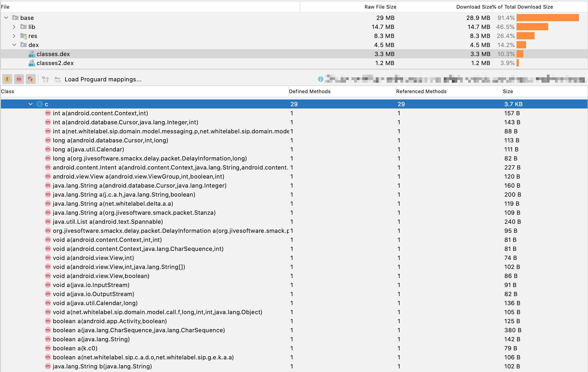Collapse class c tree node

pyautogui.click(x=30, y=104)
